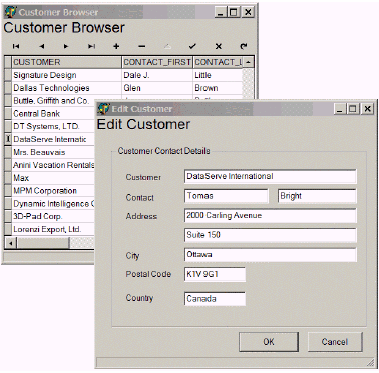This screenshot has width=379, height=373.
Task: Click the Little last name cell
Action: click(x=218, y=75)
